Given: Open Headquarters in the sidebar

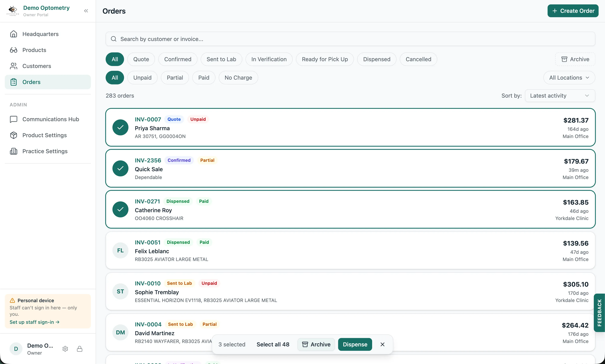Looking at the screenshot, I should click(48, 34).
